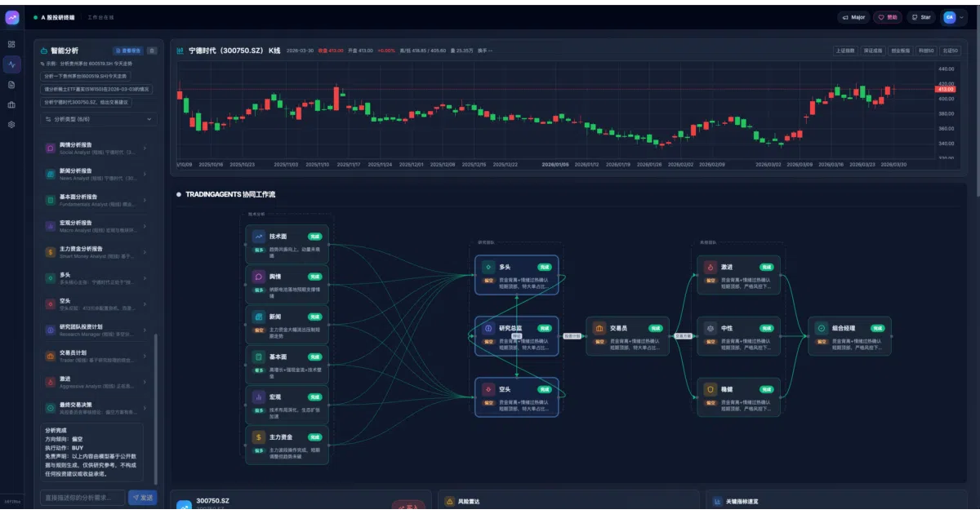Select the 基本面 workflow node
The height and width of the screenshot is (514, 980).
(x=287, y=365)
